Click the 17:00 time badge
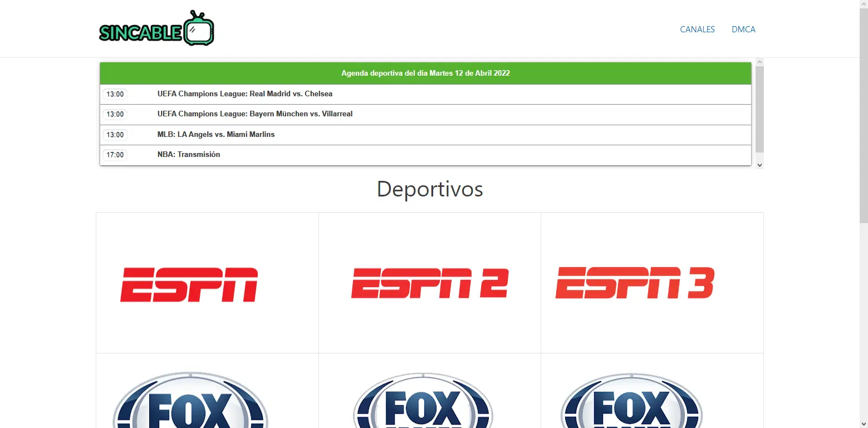Image resolution: width=868 pixels, height=428 pixels. click(115, 155)
